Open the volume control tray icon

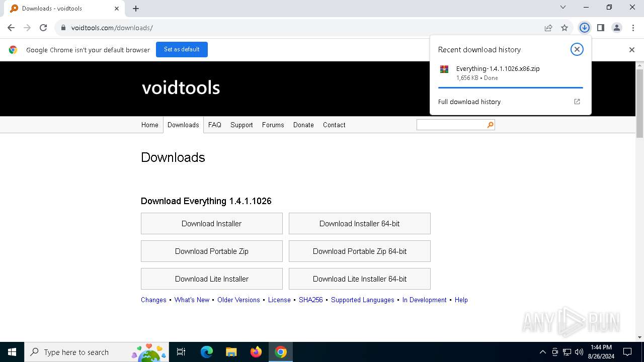pyautogui.click(x=579, y=352)
